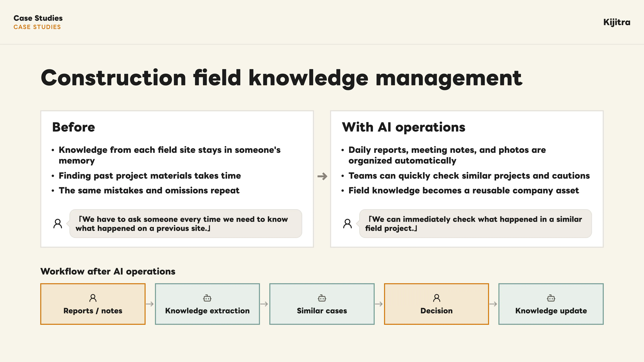The width and height of the screenshot is (644, 362).
Task: Click bullet 'Finding past project materials takes time'
Action: [150, 176]
